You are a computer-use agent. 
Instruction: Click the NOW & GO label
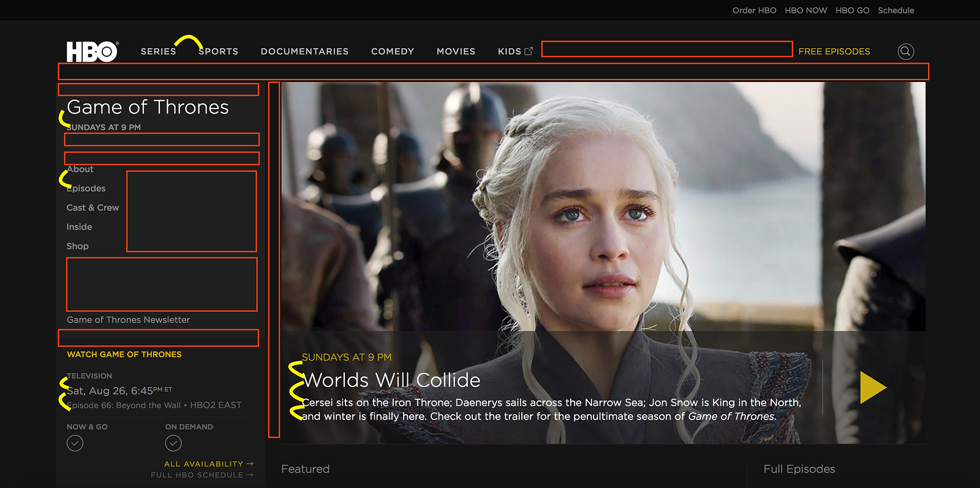pyautogui.click(x=87, y=427)
